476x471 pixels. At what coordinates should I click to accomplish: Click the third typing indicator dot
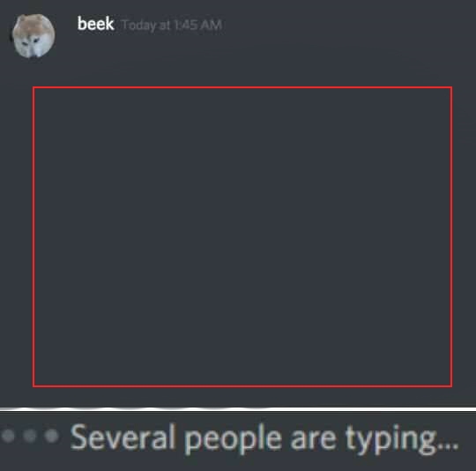point(51,436)
